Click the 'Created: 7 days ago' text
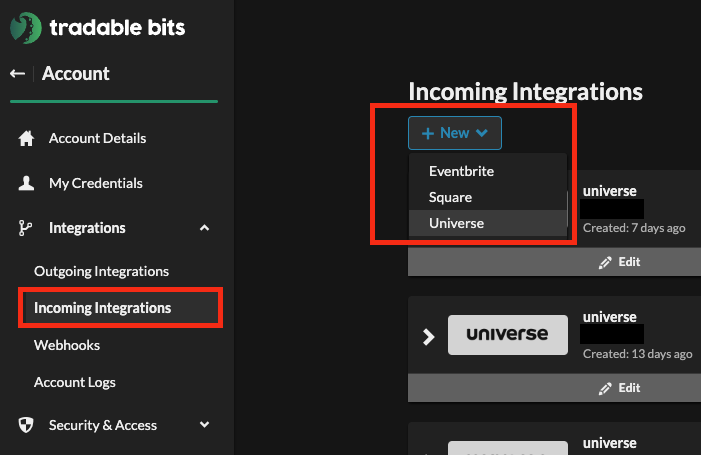This screenshot has width=701, height=455. click(634, 228)
